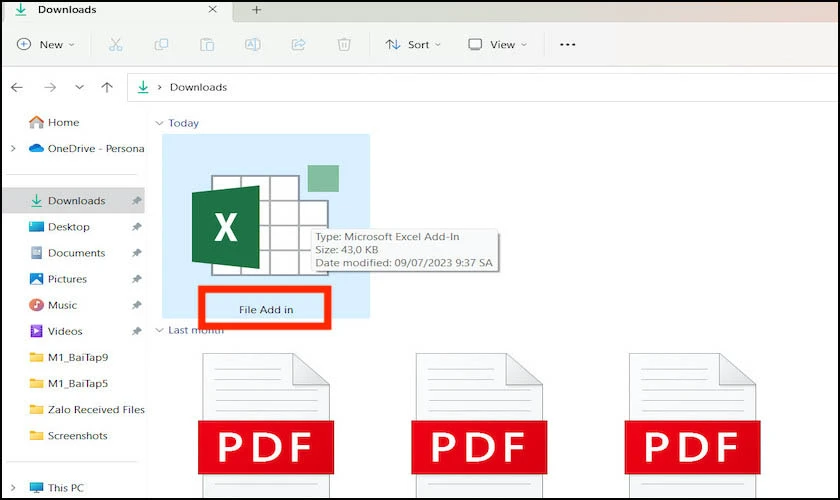The height and width of the screenshot is (500, 840).
Task: Open the New item dropdown
Action: tap(46, 44)
